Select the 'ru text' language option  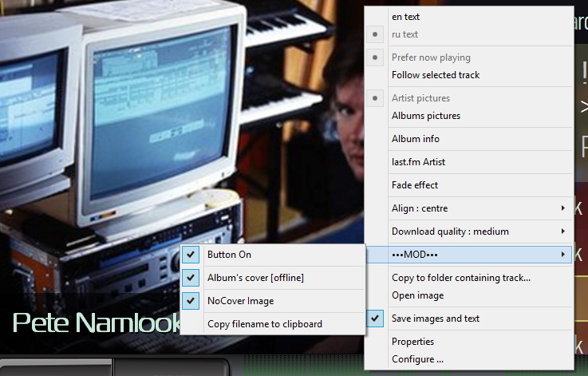tap(469, 34)
